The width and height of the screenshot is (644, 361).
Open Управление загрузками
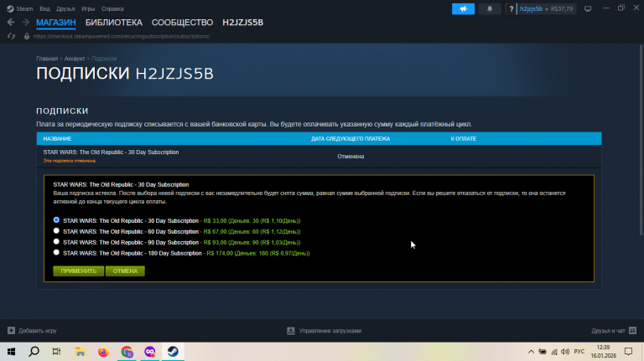[330, 331]
